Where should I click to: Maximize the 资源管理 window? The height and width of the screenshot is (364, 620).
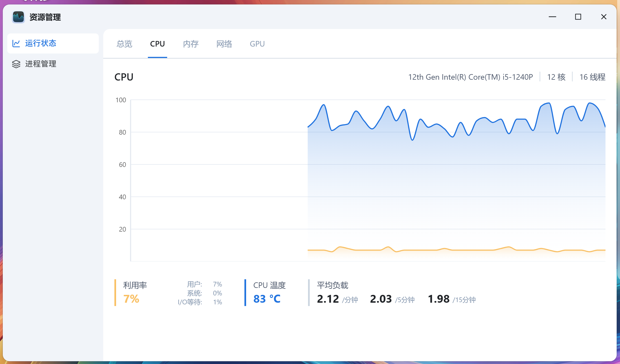(578, 17)
